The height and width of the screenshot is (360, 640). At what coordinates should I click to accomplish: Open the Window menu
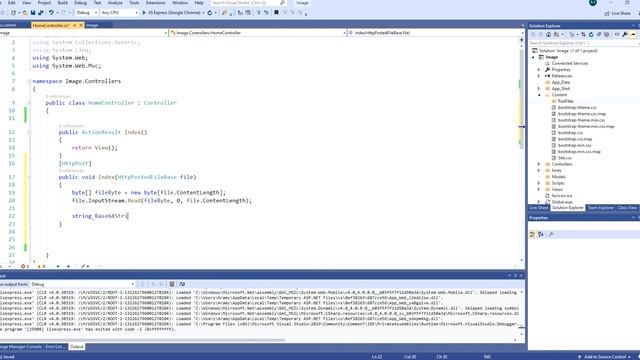[x=180, y=3]
